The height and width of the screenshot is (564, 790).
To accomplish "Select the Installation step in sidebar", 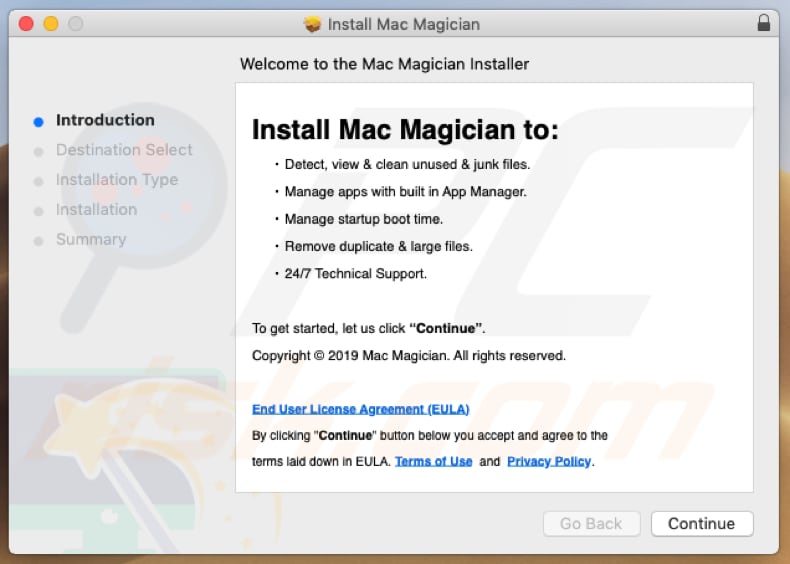I will [x=96, y=209].
